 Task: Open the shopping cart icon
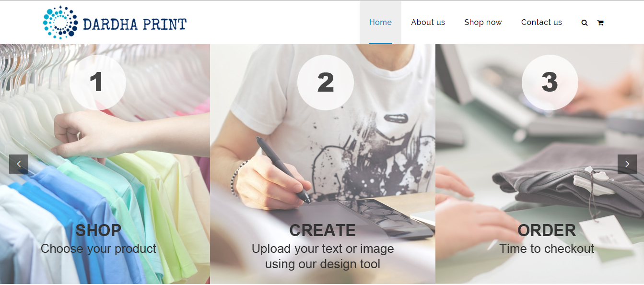point(600,23)
